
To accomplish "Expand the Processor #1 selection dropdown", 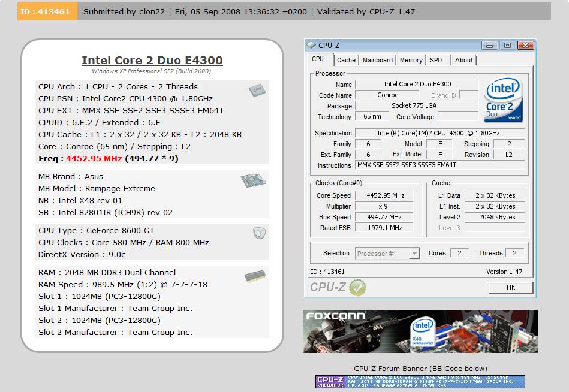I will pyautogui.click(x=414, y=254).
